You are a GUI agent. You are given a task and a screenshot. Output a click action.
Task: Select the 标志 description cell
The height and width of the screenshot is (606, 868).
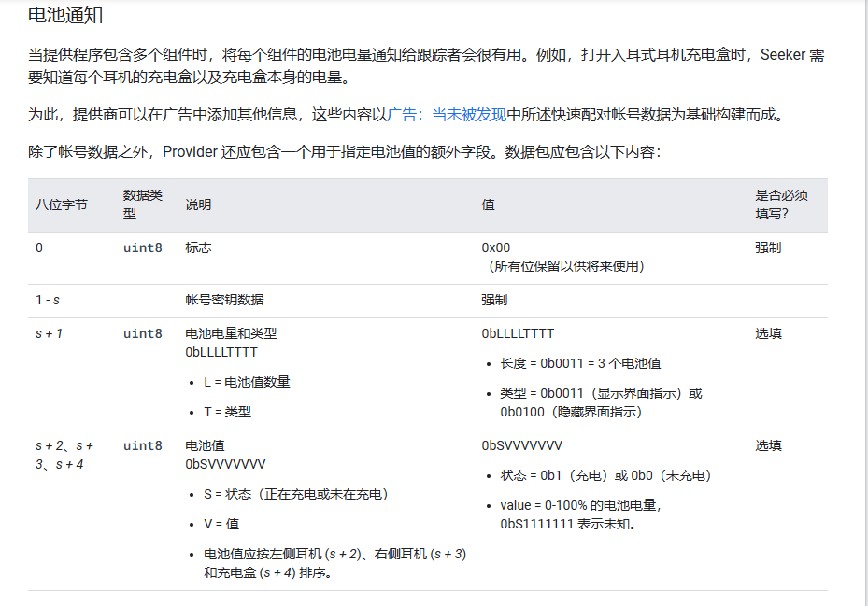pos(198,248)
